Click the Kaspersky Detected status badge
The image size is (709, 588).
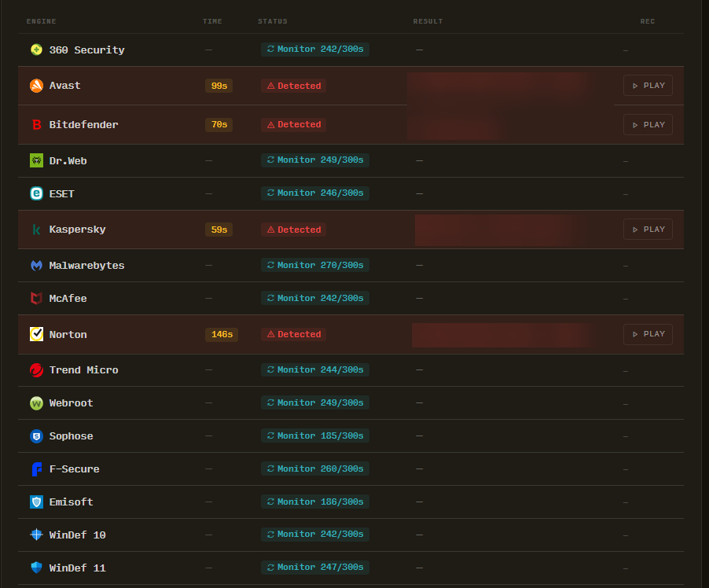(x=293, y=230)
